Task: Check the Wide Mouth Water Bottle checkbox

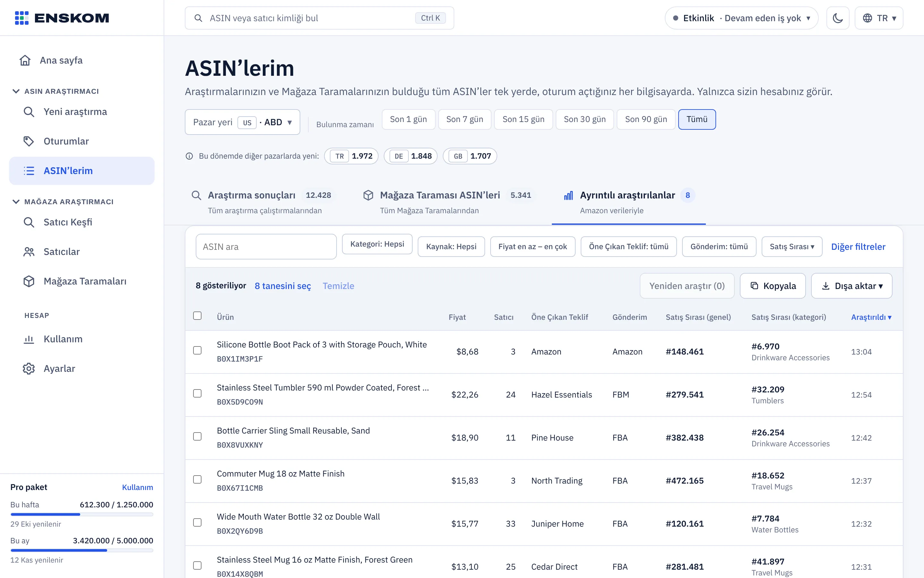Action: pyautogui.click(x=197, y=522)
